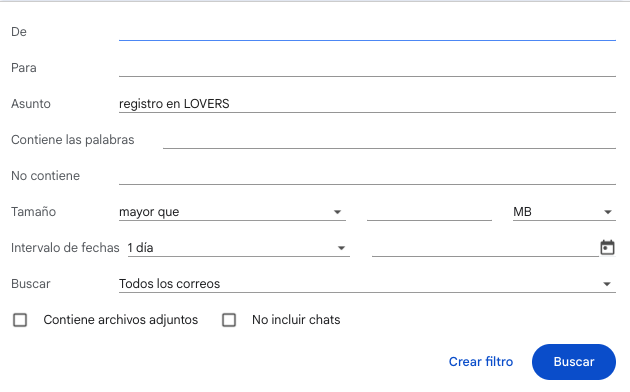Click the Asunto field with 'registro en LOVERS'
This screenshot has height=392, width=630.
(x=367, y=104)
